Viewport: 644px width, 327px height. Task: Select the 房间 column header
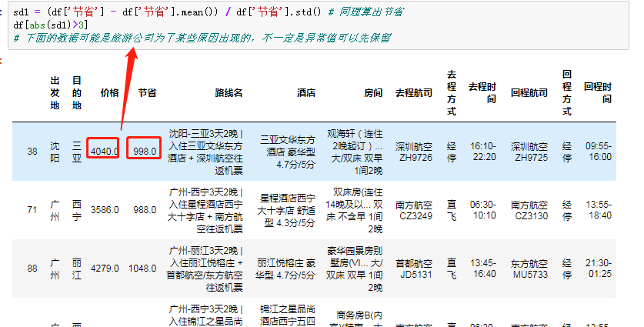373,93
